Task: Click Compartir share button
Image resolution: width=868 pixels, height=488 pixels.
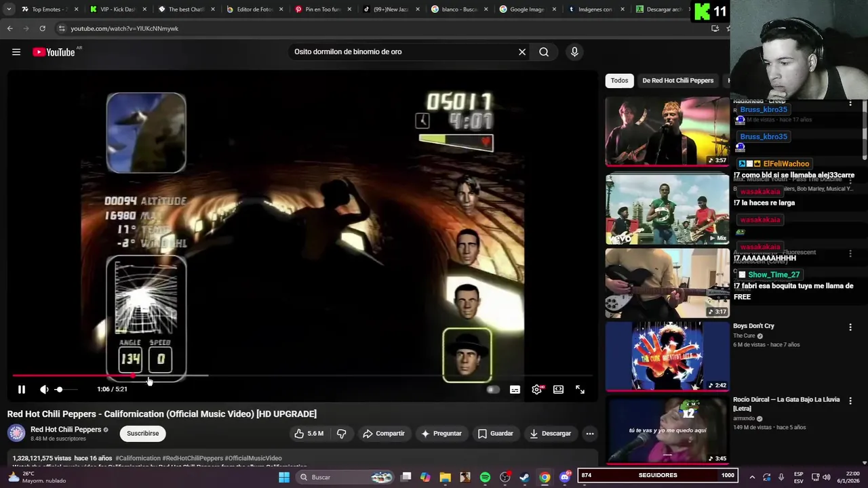Action: [384, 434]
